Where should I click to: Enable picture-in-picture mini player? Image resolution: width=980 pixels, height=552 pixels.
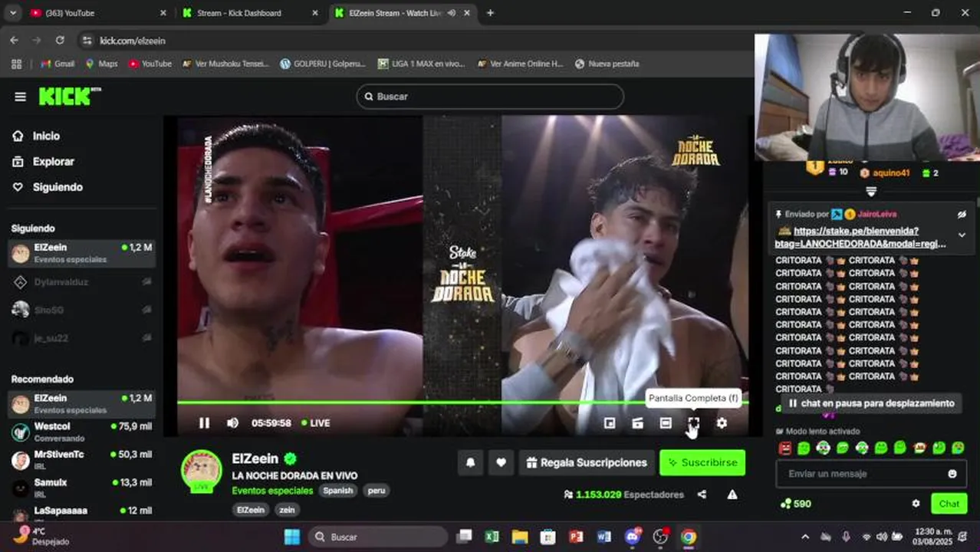tap(610, 422)
